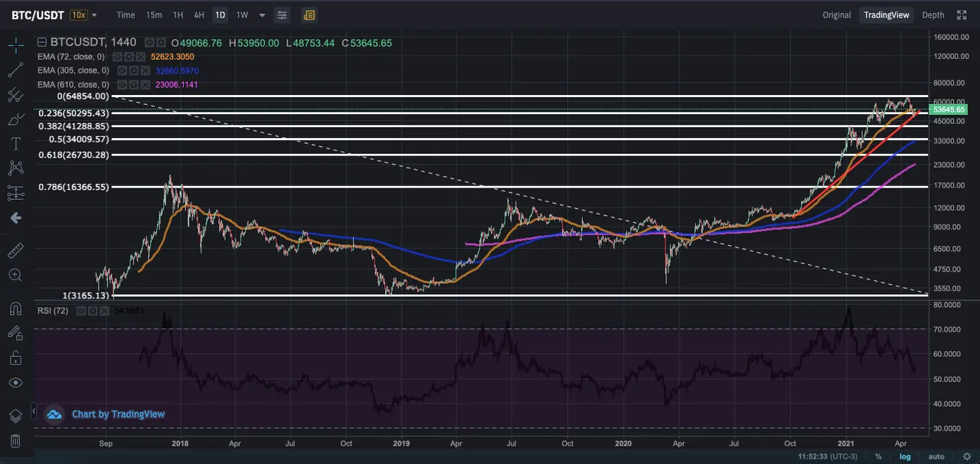Click the yellow chart template icon
The width and height of the screenshot is (980, 464).
309,15
